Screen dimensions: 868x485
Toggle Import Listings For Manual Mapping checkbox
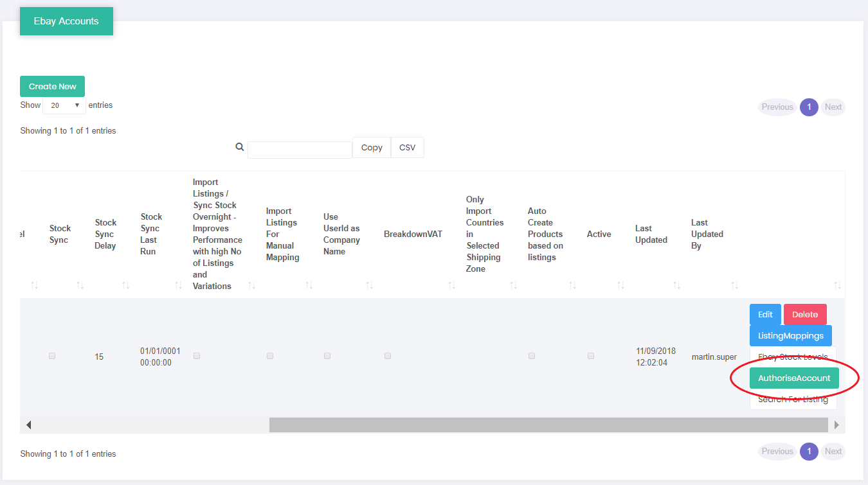tap(270, 356)
